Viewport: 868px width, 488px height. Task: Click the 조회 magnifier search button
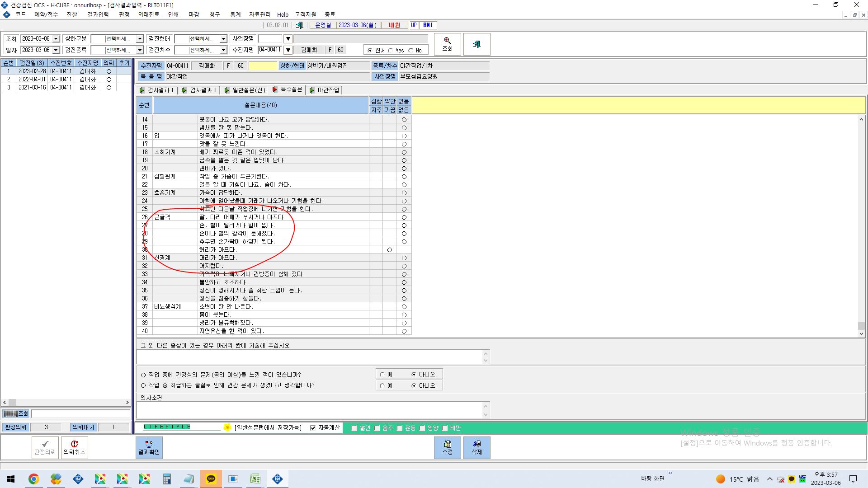(447, 44)
